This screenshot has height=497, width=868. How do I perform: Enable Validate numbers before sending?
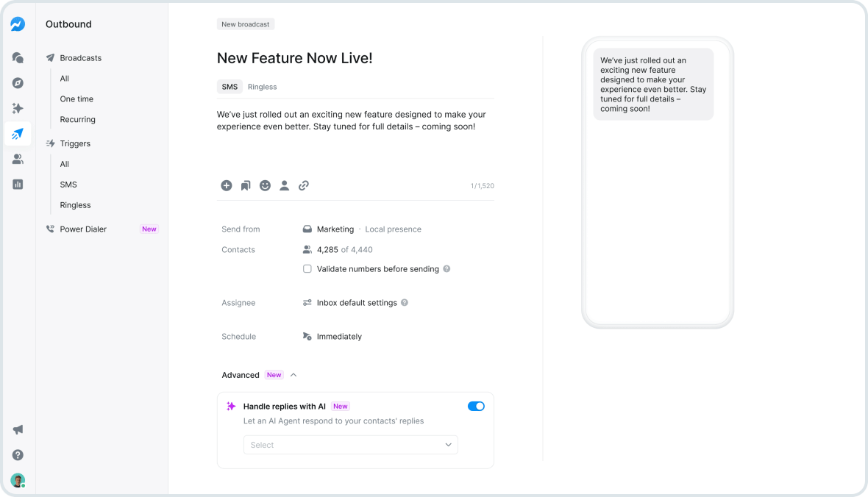307,269
